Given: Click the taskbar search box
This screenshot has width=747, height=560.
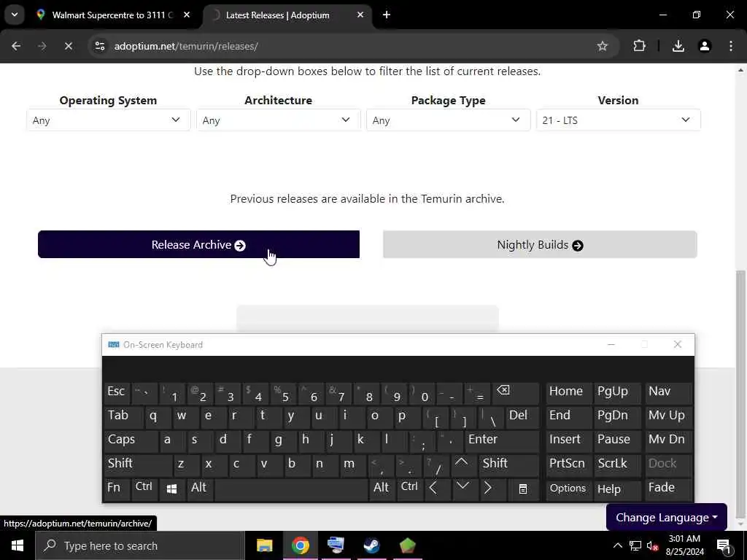Looking at the screenshot, I should (140, 545).
